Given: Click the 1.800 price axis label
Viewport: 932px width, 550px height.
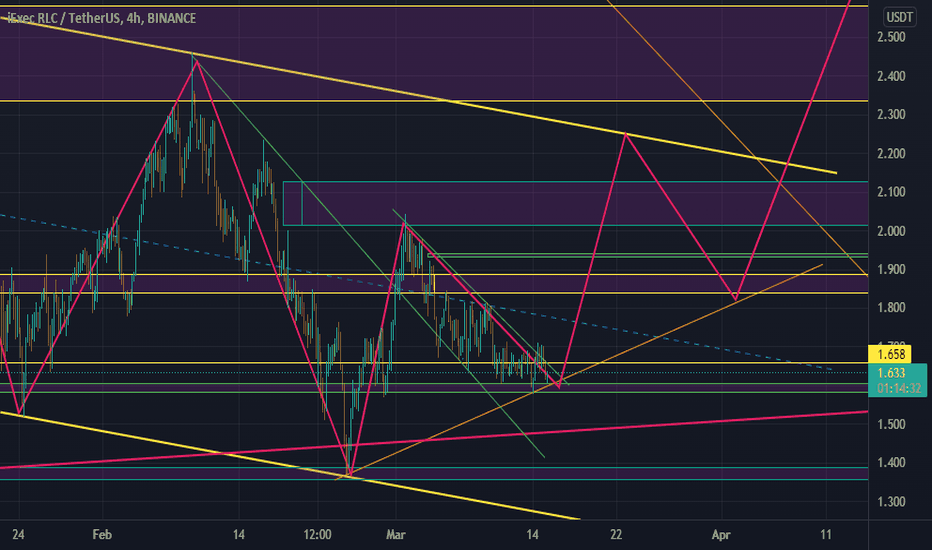Looking at the screenshot, I should 891,307.
